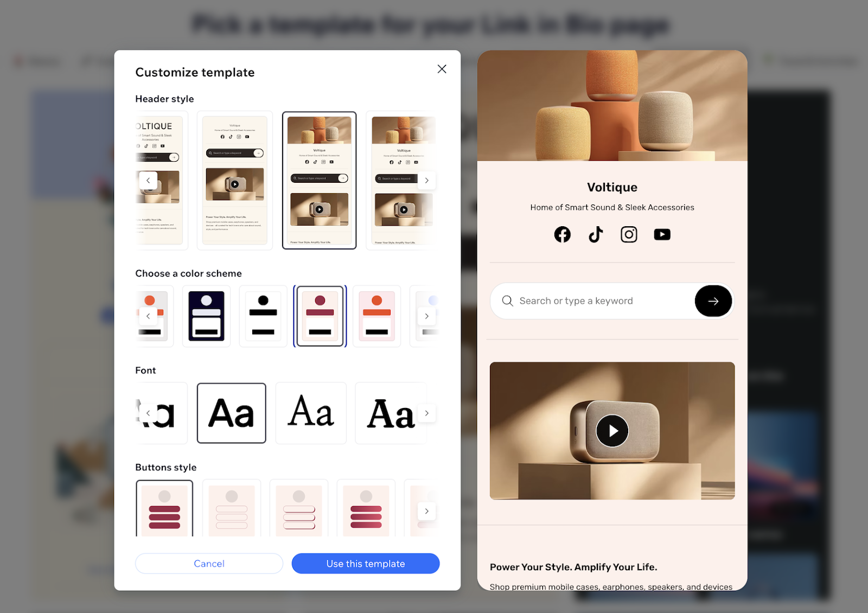Cancel the template customization
This screenshot has height=613, width=868.
[x=209, y=563]
